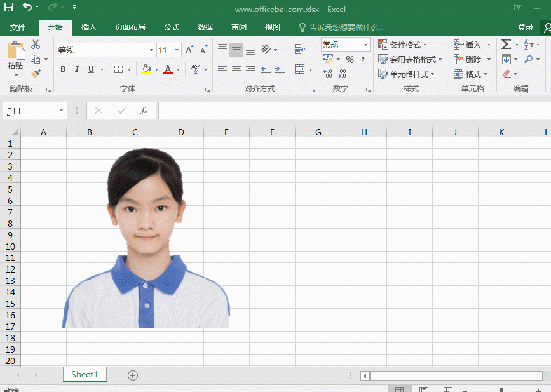Toggle italic formatting
This screenshot has width=551, height=392.
tap(77, 69)
